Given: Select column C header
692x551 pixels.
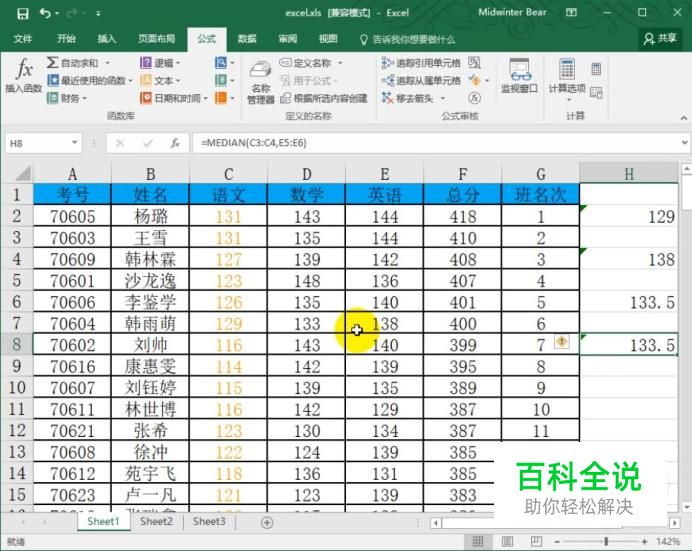Looking at the screenshot, I should (229, 174).
